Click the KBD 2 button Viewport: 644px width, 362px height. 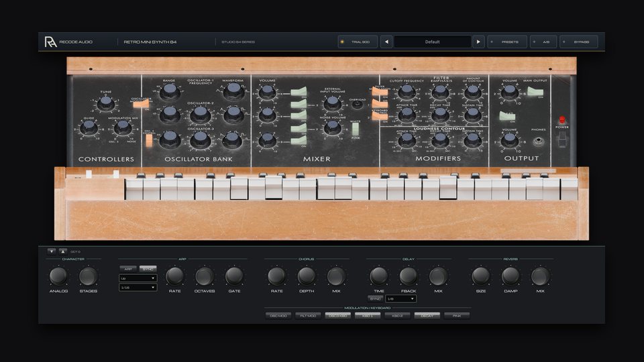[397, 316]
